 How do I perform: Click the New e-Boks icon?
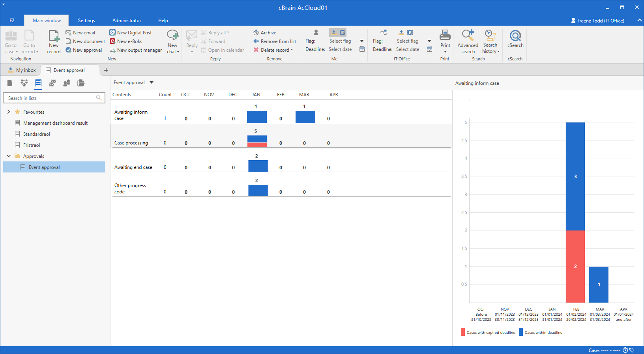112,41
